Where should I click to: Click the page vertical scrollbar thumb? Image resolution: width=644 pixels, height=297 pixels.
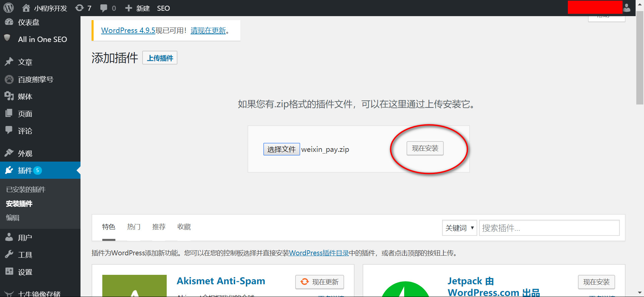point(640,58)
